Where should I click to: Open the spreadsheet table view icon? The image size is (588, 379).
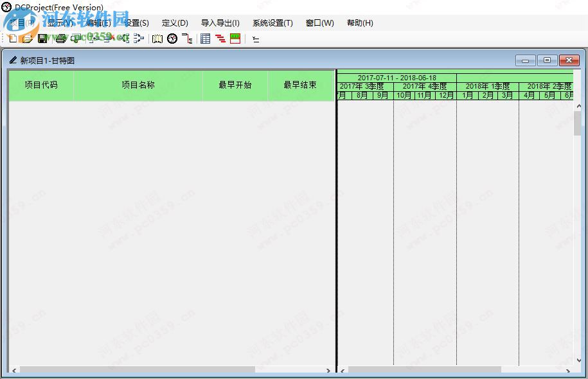point(204,37)
